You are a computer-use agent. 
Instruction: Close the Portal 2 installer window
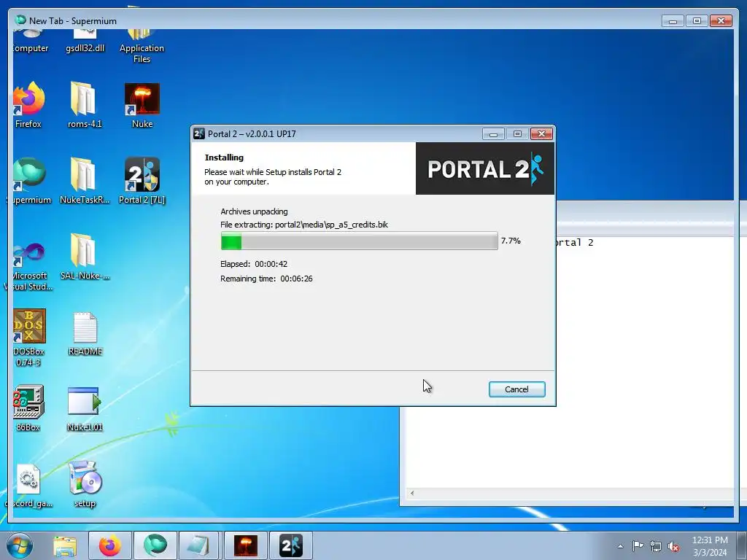point(542,134)
